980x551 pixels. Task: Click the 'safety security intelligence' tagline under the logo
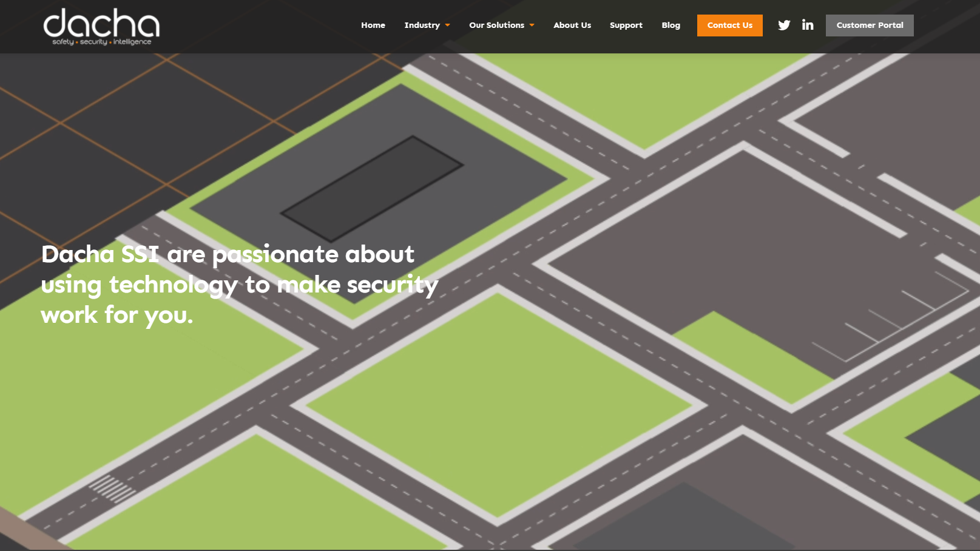point(101,42)
